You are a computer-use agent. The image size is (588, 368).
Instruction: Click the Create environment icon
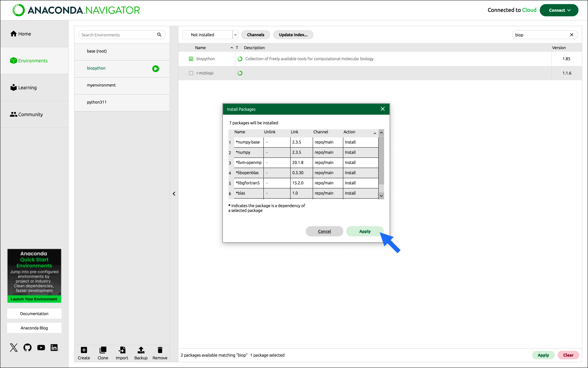click(84, 350)
